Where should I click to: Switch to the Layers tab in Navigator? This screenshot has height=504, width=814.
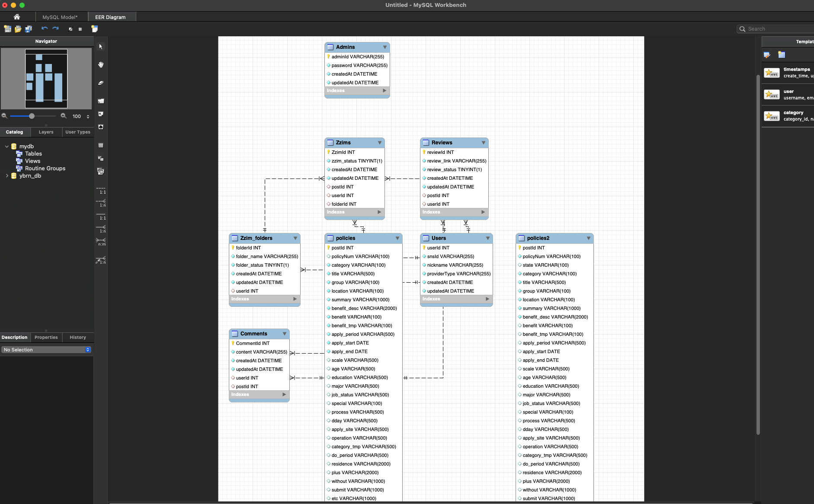(46, 132)
